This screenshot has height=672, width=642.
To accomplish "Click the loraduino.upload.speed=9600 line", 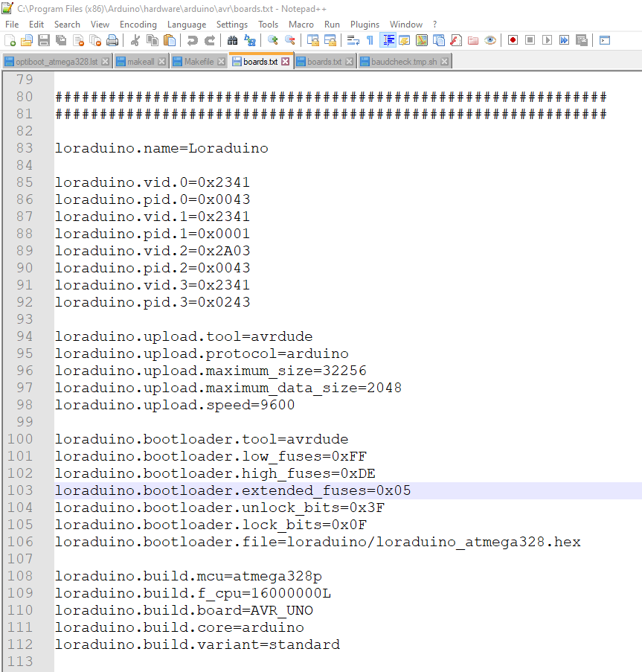I will tap(175, 405).
